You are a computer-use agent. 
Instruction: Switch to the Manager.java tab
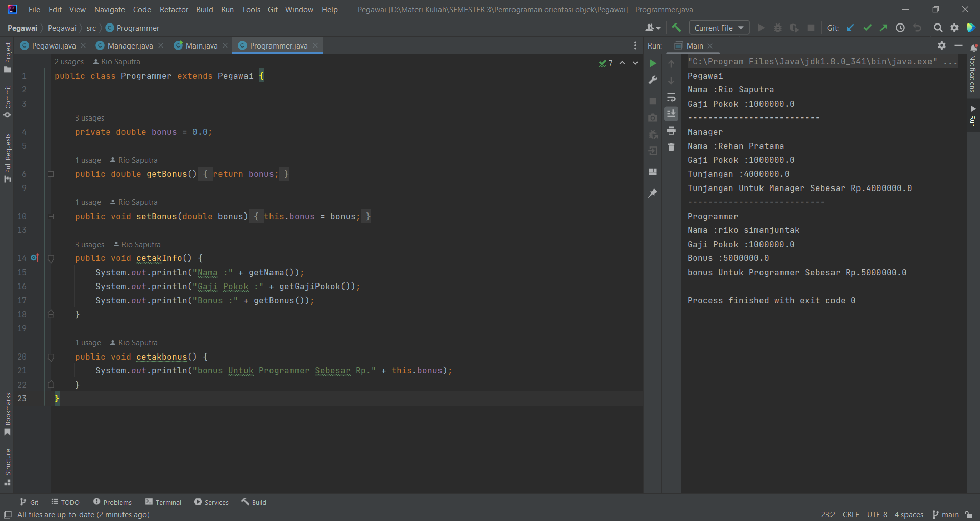click(130, 45)
